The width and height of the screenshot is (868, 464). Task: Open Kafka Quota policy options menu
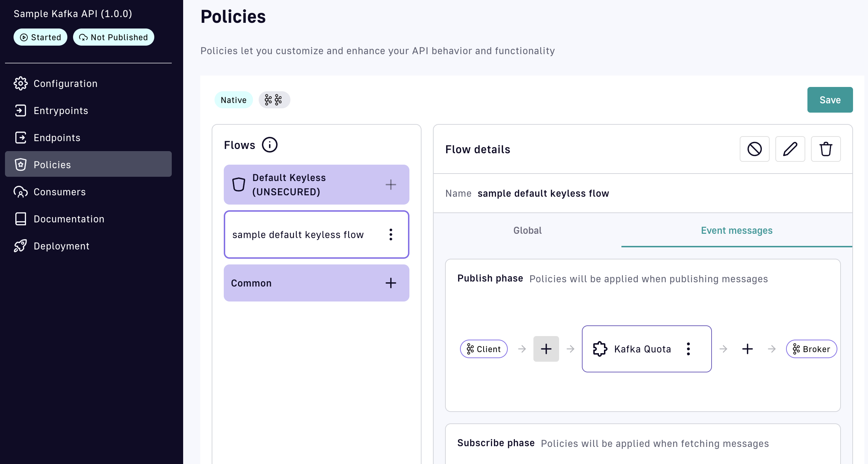(688, 349)
